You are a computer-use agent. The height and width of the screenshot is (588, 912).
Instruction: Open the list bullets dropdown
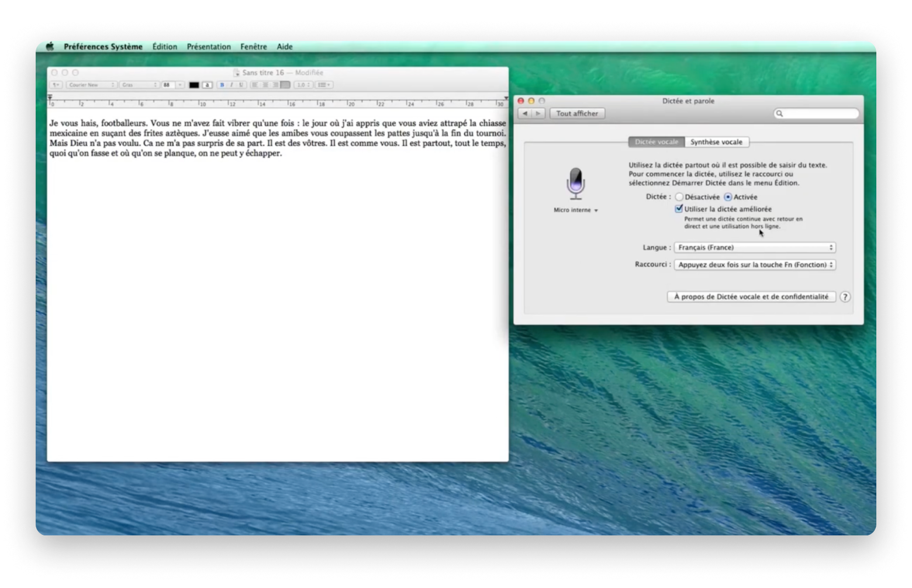324,85
